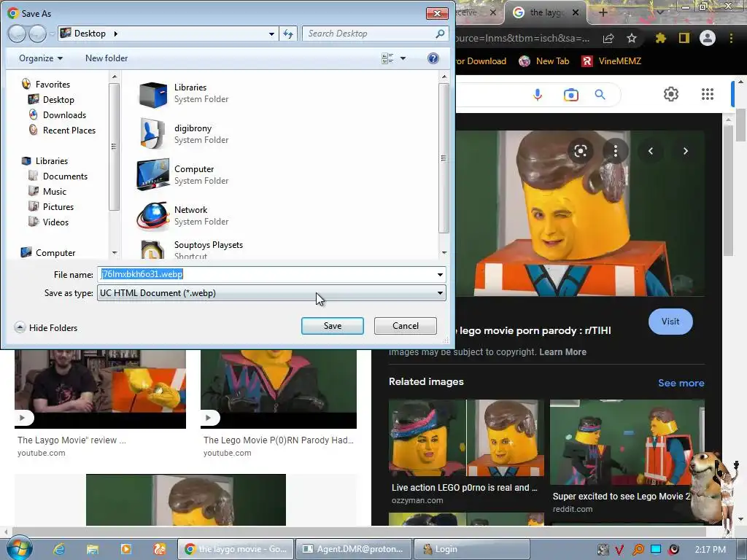Open the File name history dropdown arrow

point(440,275)
